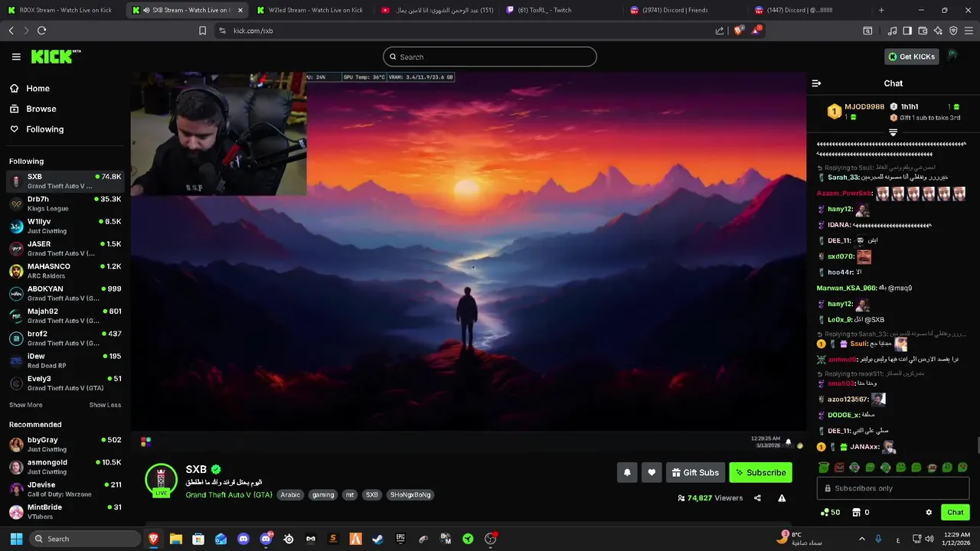The height and width of the screenshot is (551, 980).
Task: Click the heart follow button
Action: pyautogui.click(x=652, y=473)
